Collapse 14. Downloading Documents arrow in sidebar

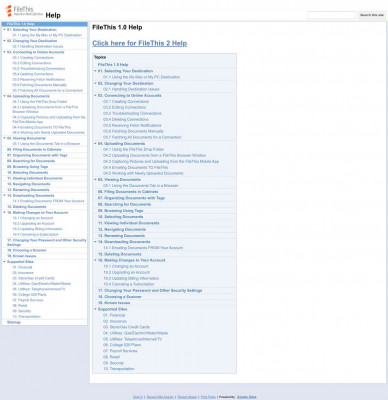[4, 196]
